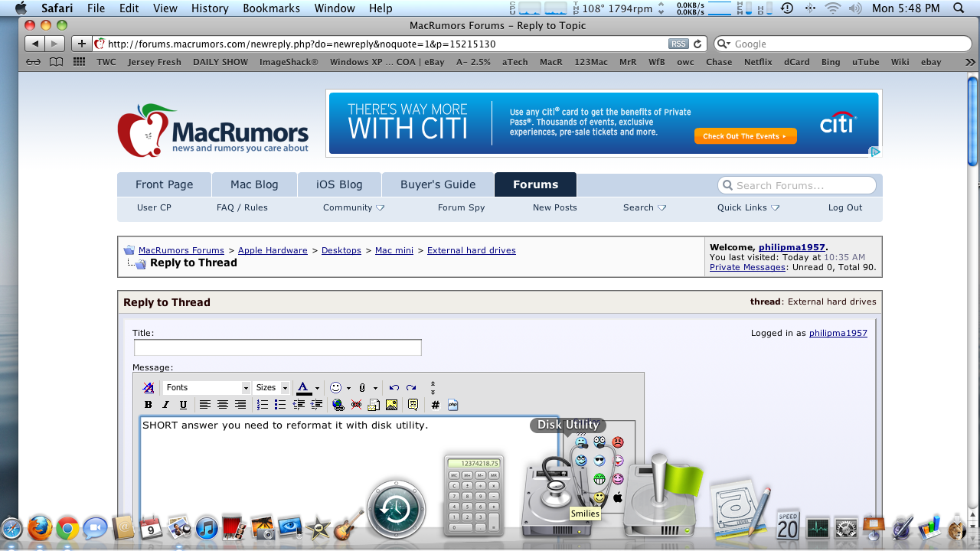The width and height of the screenshot is (980, 551).
Task: Click the Remove Text Formatting icon
Action: click(149, 388)
